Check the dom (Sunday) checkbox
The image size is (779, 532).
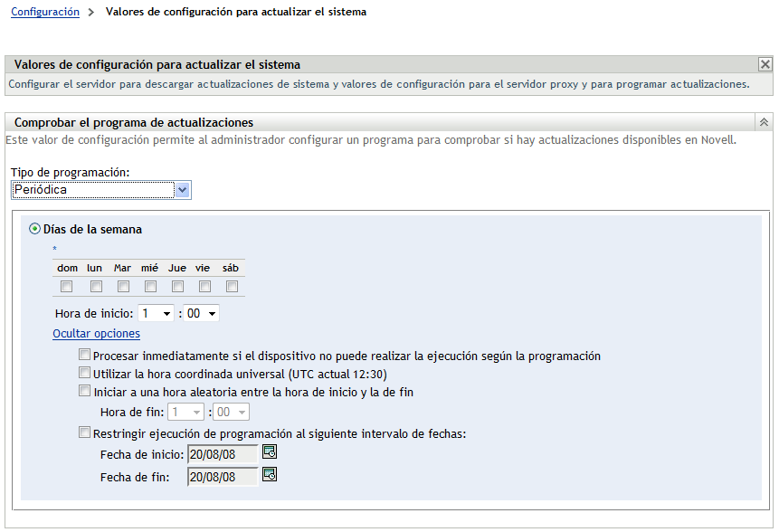click(x=67, y=287)
